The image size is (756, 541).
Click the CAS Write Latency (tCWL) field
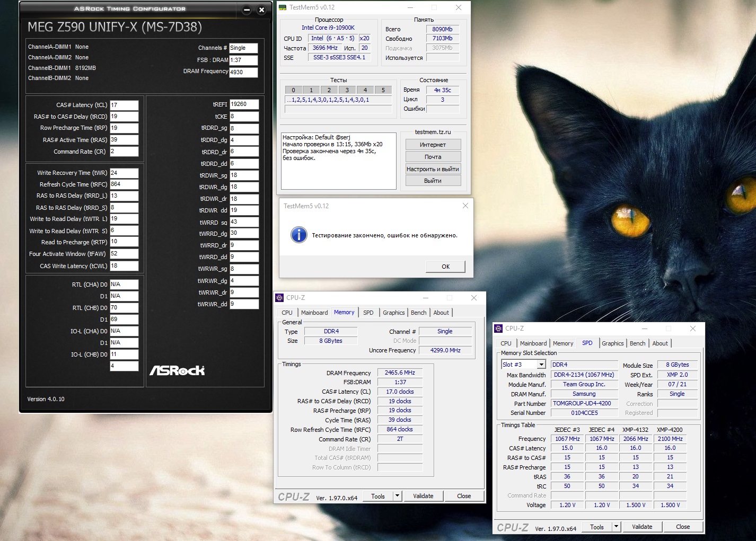click(124, 266)
